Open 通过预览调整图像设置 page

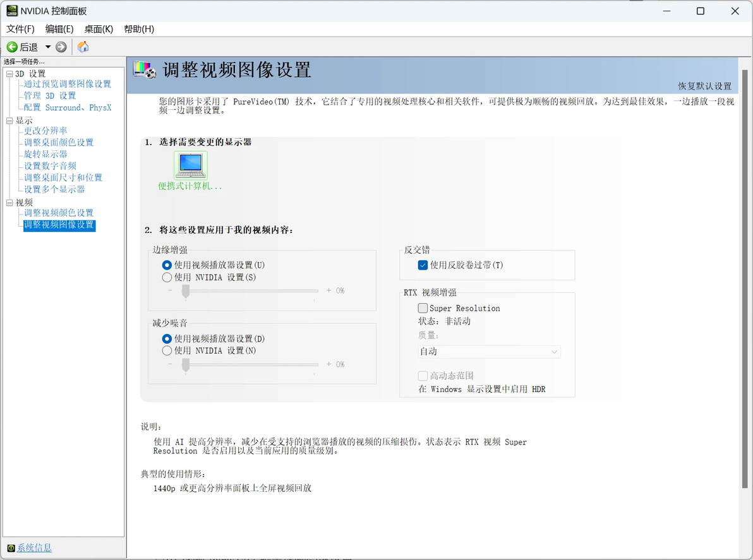pyautogui.click(x=67, y=84)
